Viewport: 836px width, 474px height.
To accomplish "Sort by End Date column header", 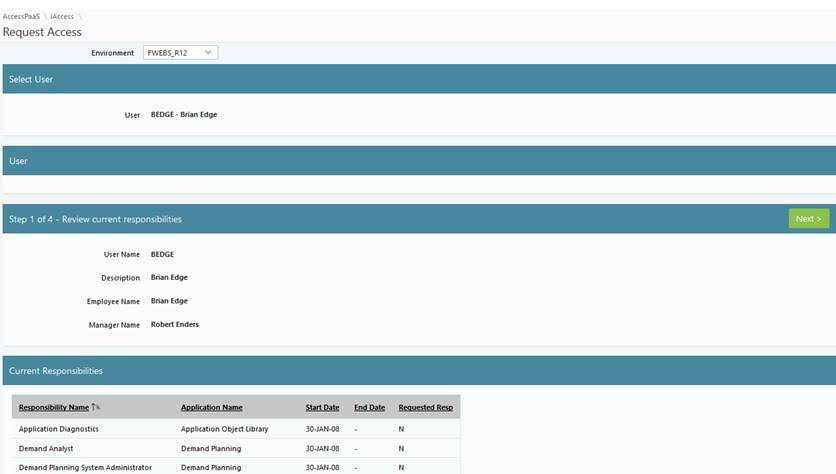I will [x=369, y=407].
